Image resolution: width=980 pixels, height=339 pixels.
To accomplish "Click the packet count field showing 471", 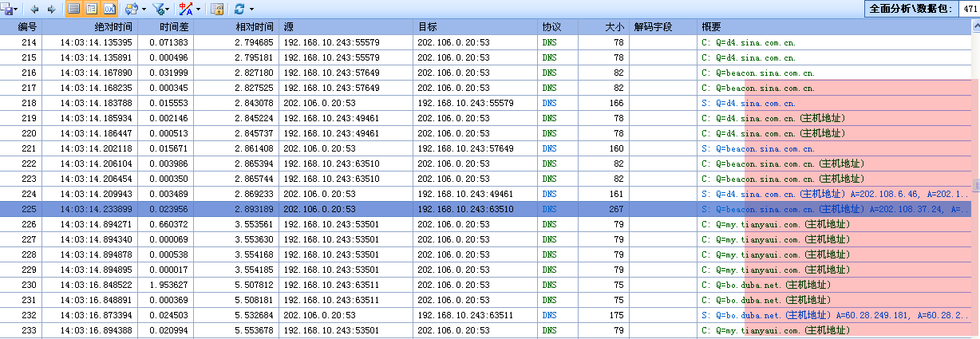I will pyautogui.click(x=969, y=9).
